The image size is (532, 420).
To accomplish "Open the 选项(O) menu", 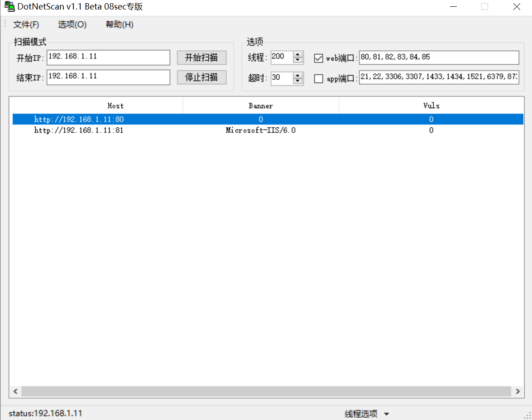I will click(72, 24).
